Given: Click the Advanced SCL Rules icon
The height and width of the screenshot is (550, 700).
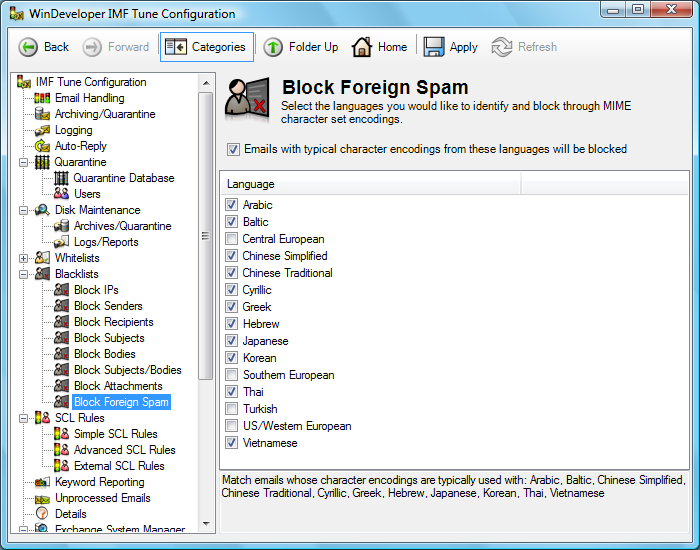Looking at the screenshot, I should tap(61, 450).
